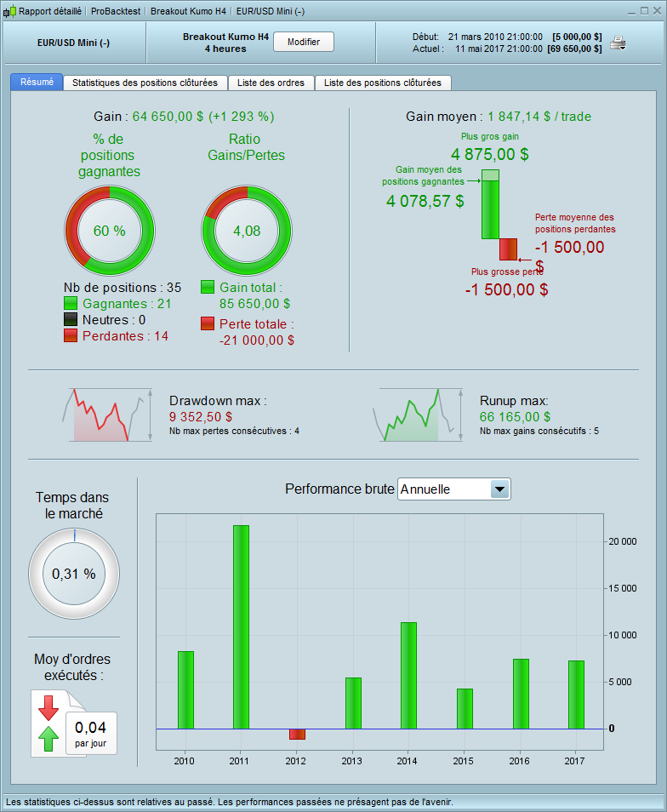
Task: Open the Performance brute Annuelle dropdown
Action: pos(453,489)
